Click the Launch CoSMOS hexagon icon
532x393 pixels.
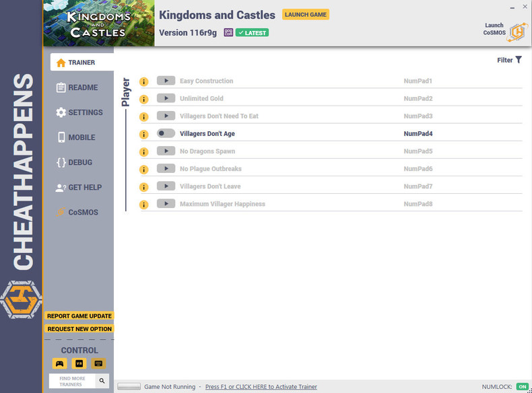pos(517,32)
